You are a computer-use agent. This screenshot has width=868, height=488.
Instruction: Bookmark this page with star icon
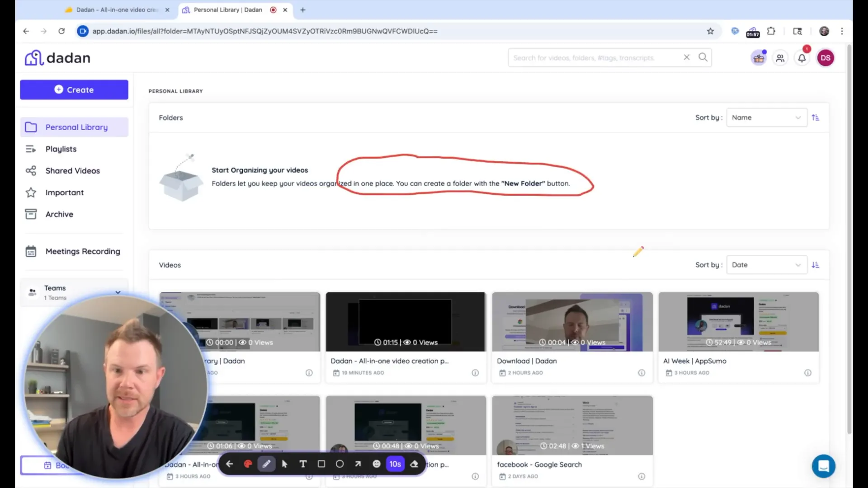click(710, 31)
